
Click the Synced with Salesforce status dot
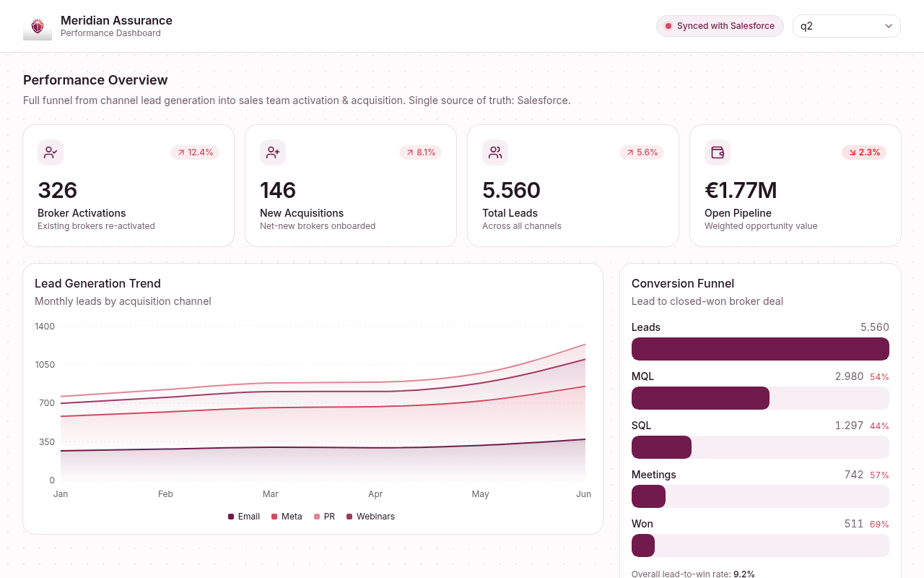668,26
